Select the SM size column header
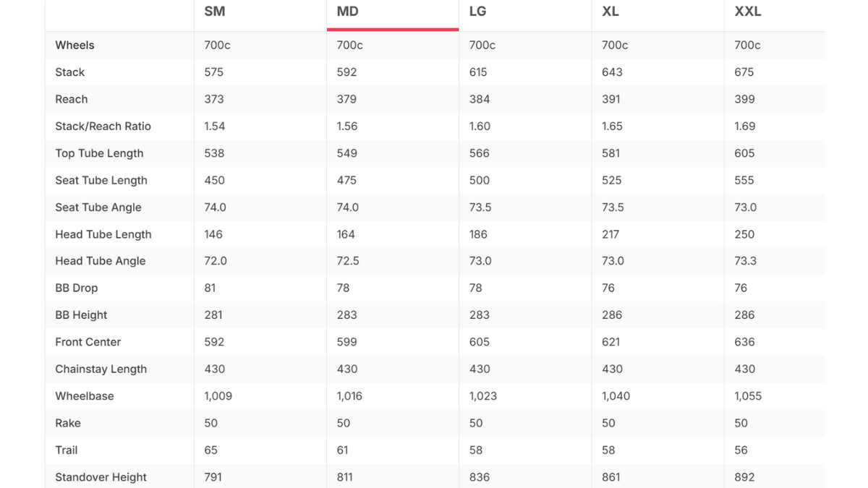The width and height of the screenshot is (868, 488). tap(215, 12)
